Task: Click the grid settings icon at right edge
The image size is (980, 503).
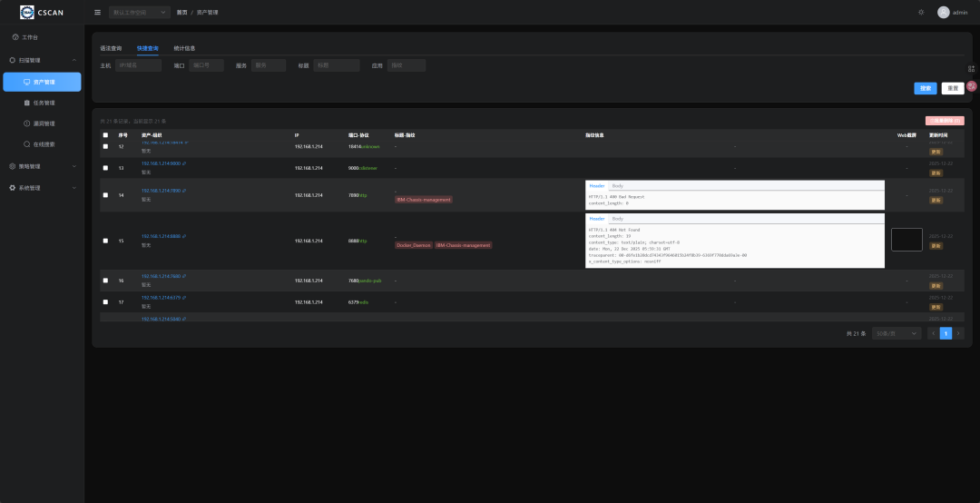Action: 971,69
